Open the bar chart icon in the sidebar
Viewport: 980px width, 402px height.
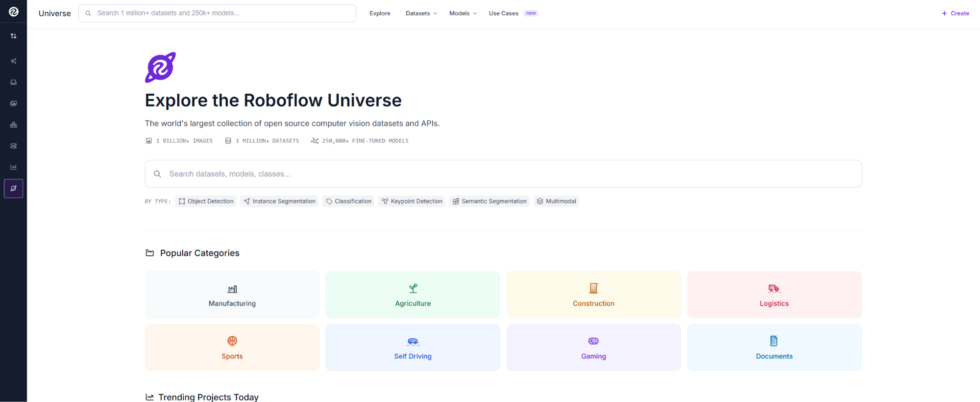coord(14,167)
